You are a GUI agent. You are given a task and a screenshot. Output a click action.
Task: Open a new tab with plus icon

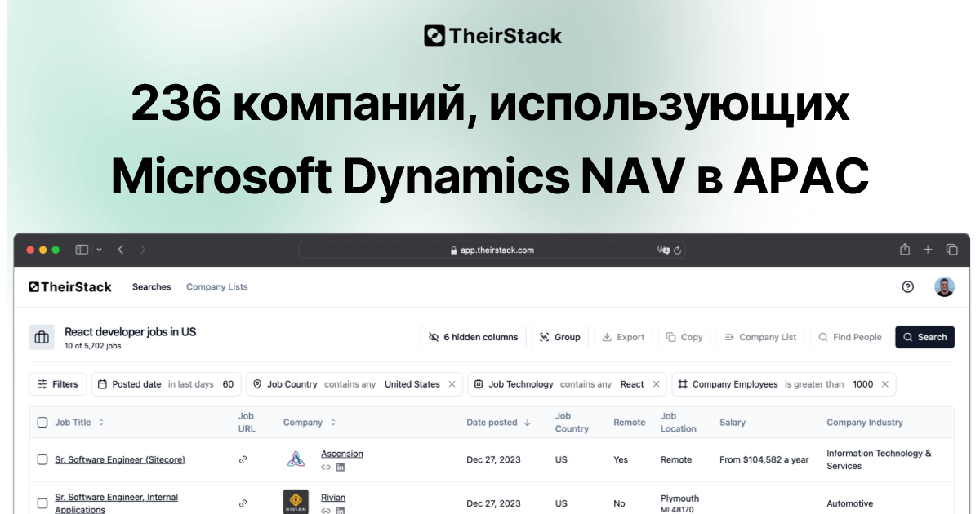click(928, 250)
